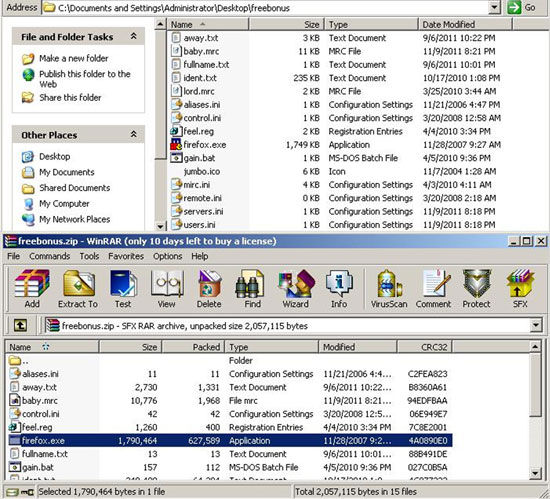Click the firefox.exe icon in Explorer list
Image resolution: width=550 pixels, height=499 pixels.
point(176,144)
